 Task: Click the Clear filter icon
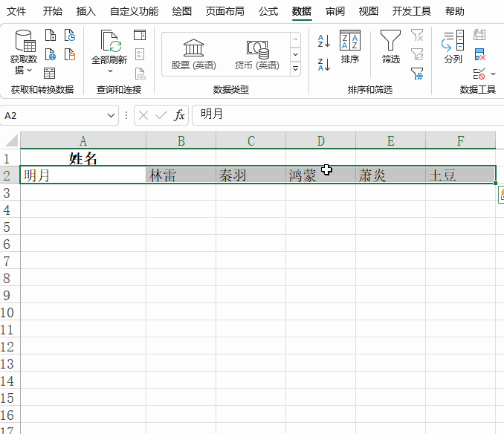pyautogui.click(x=417, y=35)
